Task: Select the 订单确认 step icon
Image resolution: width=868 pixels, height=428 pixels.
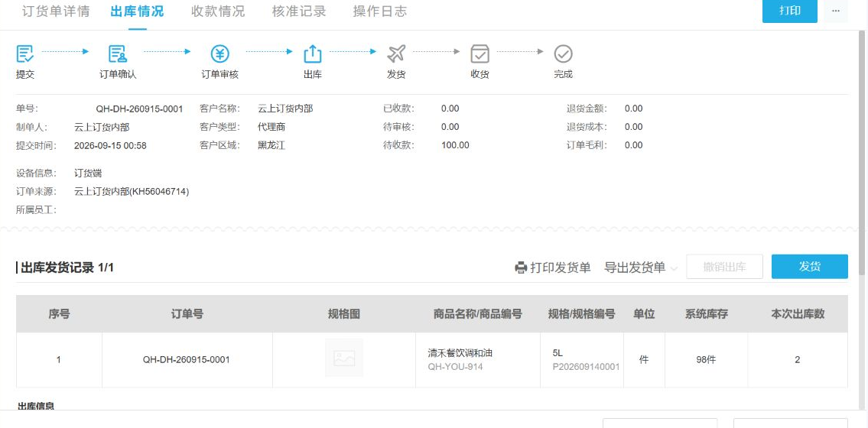Action: pyautogui.click(x=117, y=53)
